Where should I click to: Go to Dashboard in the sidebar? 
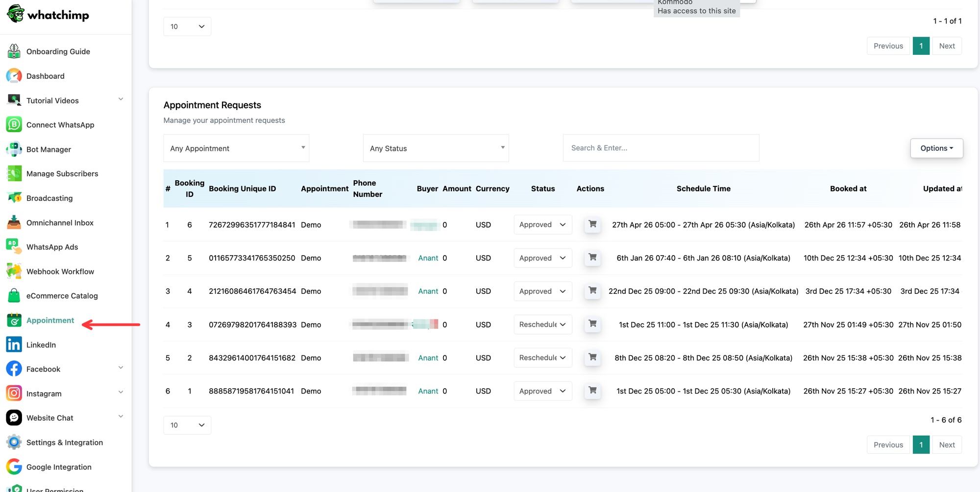click(45, 76)
